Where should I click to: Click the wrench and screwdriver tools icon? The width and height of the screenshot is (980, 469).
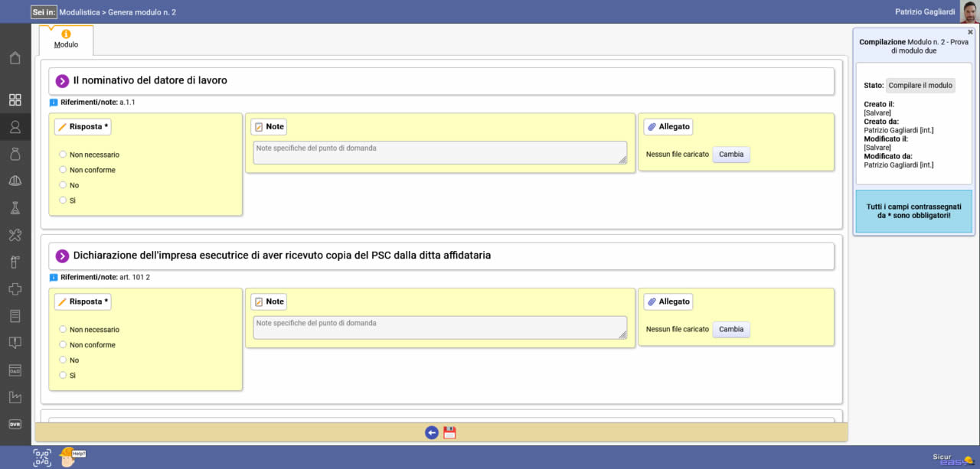tap(15, 235)
